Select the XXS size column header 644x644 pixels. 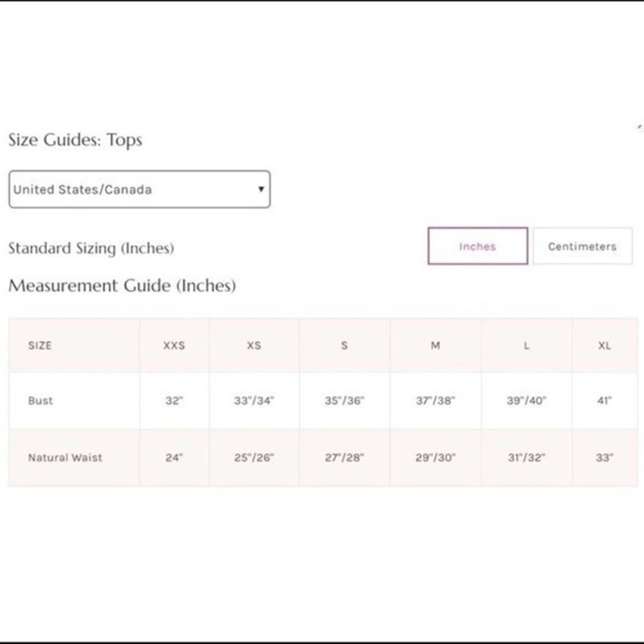pos(174,345)
